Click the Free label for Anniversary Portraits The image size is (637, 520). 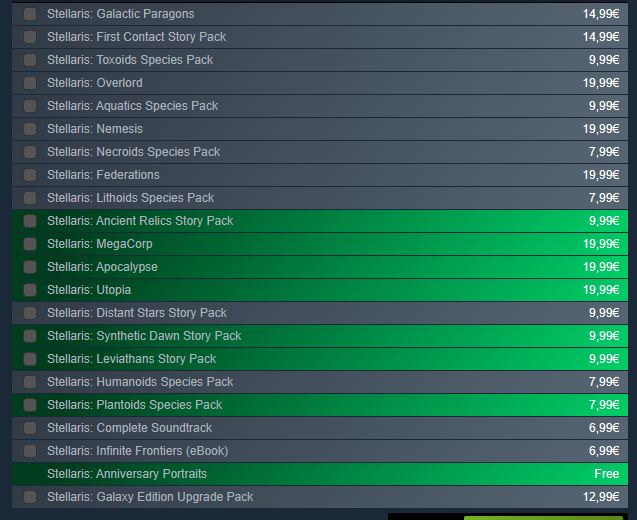(607, 474)
